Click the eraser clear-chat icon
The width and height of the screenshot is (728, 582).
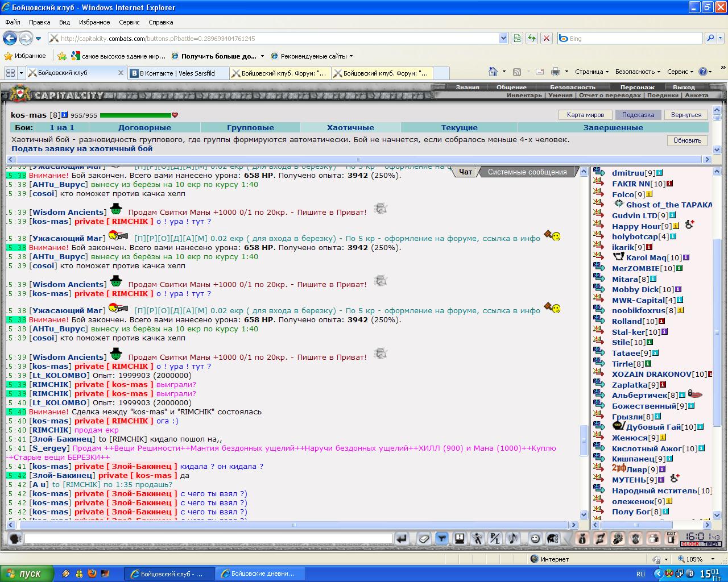coord(424,538)
